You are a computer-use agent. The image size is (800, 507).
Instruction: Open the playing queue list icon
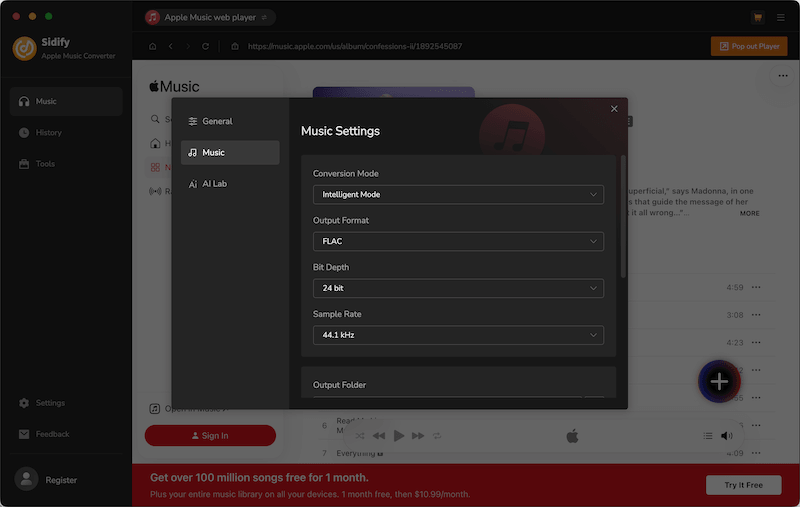coord(708,436)
